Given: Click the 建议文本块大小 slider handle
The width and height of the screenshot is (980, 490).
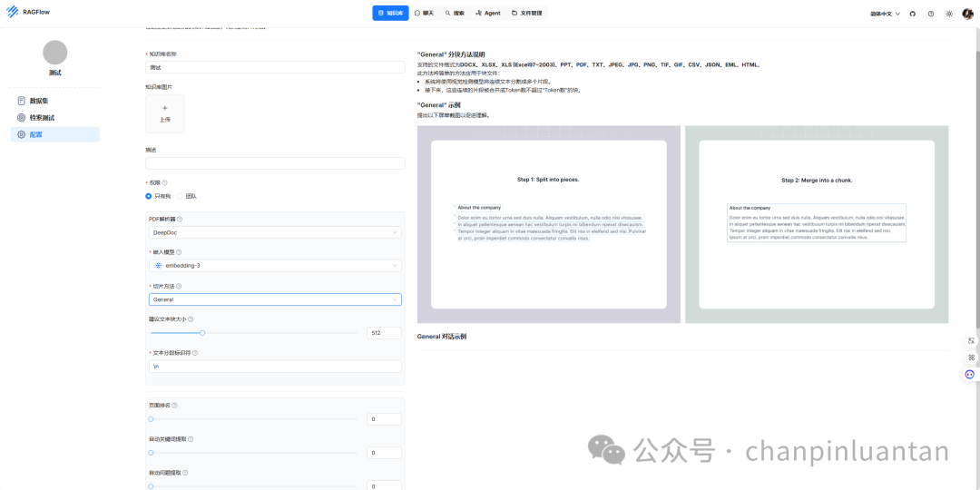Looking at the screenshot, I should pyautogui.click(x=202, y=333).
